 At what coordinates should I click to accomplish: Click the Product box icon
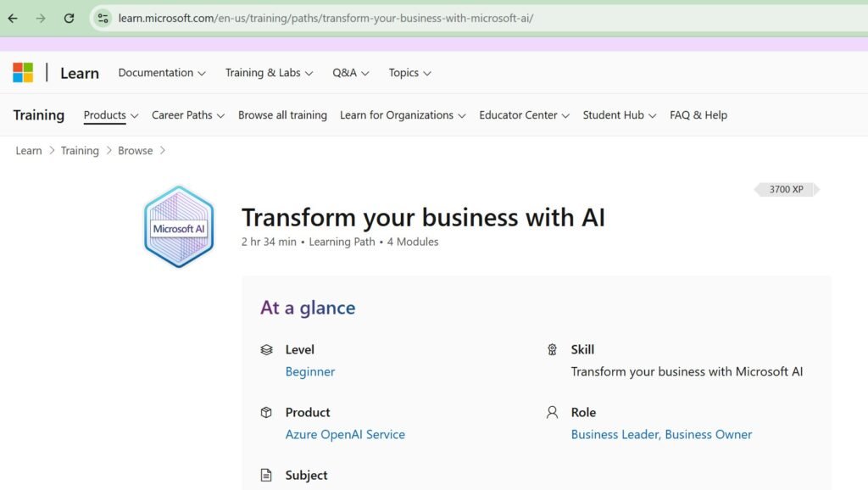266,413
